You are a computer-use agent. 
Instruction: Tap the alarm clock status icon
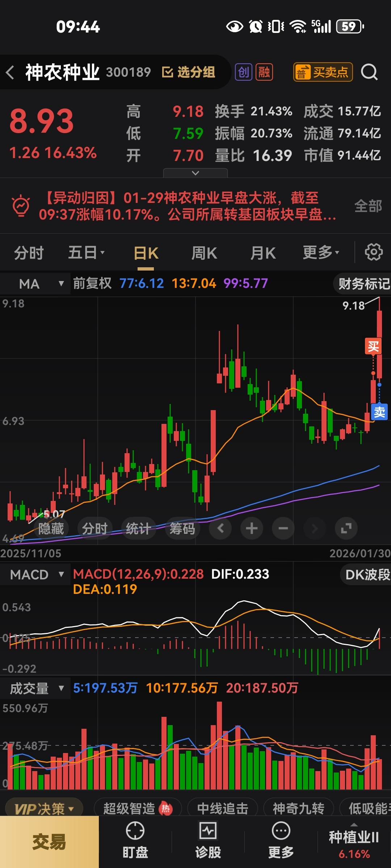click(256, 26)
